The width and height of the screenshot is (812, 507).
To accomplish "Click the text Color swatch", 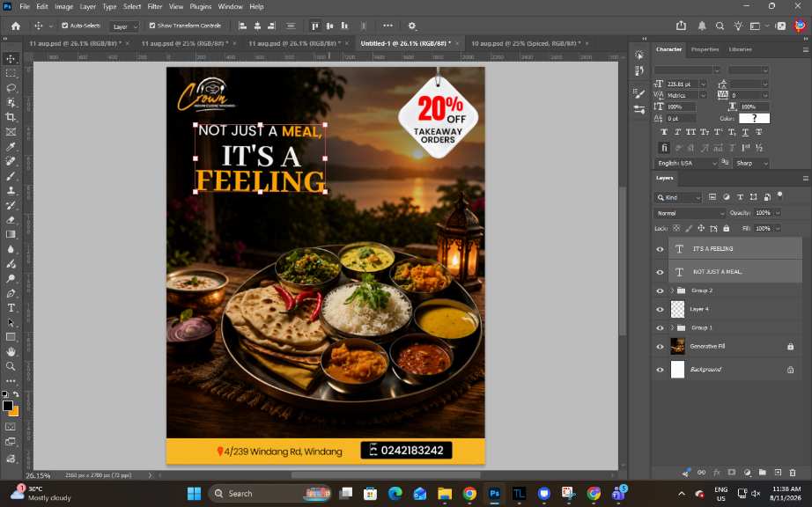I will 754,119.
